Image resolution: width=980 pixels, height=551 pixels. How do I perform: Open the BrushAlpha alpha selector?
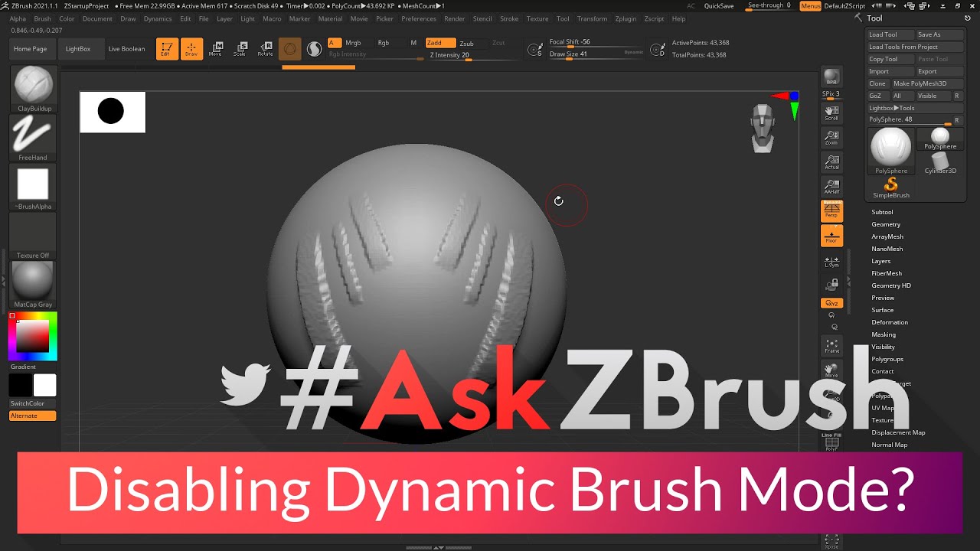click(33, 187)
